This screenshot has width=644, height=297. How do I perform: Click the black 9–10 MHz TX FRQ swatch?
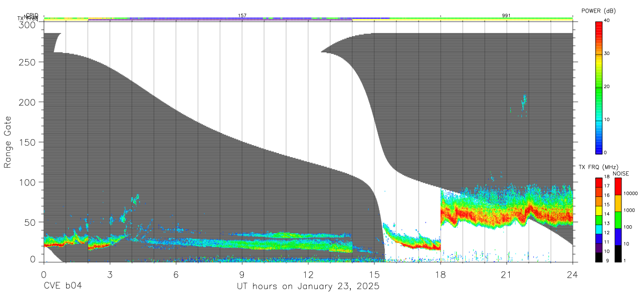[598, 257]
